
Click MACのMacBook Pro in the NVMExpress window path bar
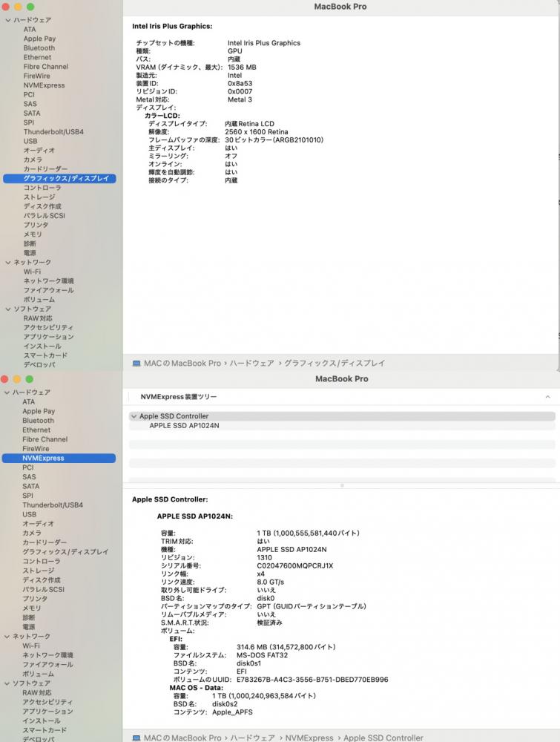pyautogui.click(x=182, y=738)
